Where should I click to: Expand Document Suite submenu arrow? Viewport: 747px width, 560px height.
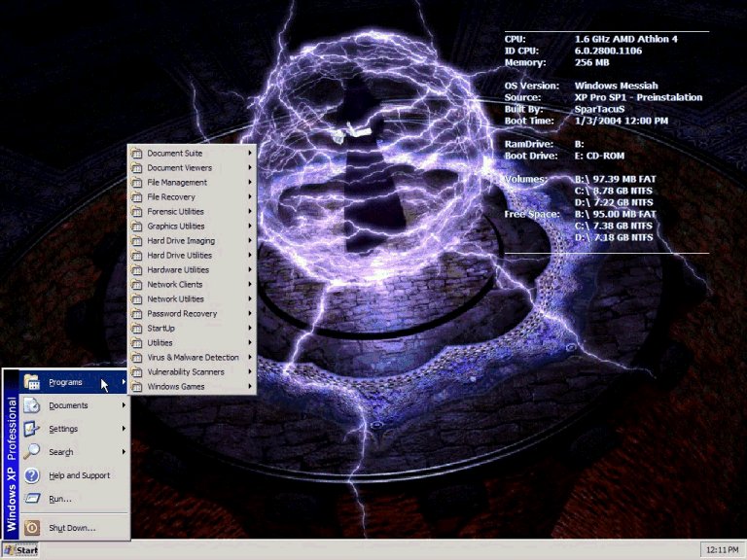250,153
